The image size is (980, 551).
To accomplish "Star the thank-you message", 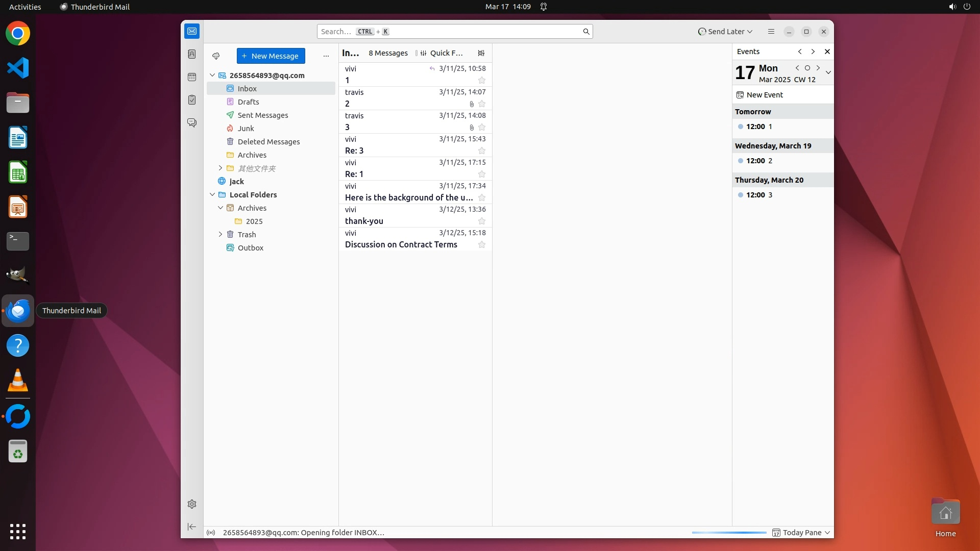I will click(x=481, y=221).
